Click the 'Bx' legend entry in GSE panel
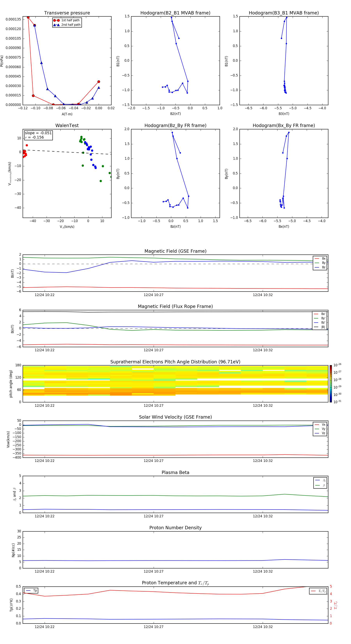 click(320, 259)
